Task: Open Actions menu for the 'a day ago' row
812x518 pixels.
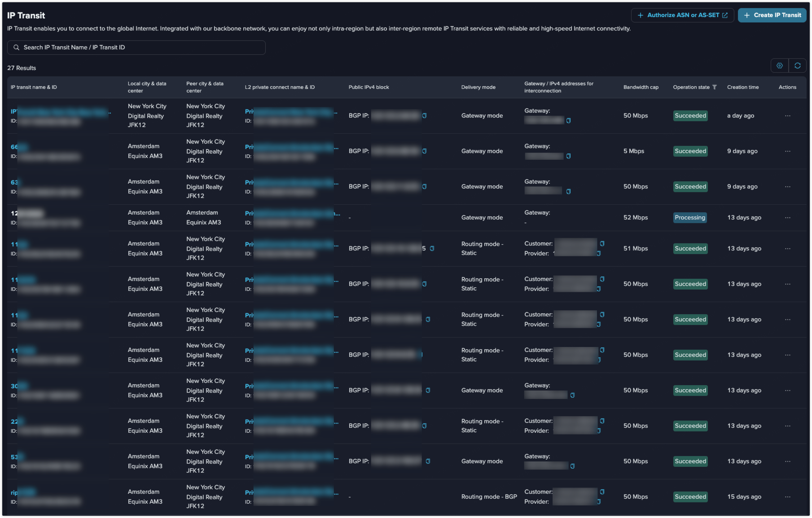Action: pyautogui.click(x=787, y=116)
